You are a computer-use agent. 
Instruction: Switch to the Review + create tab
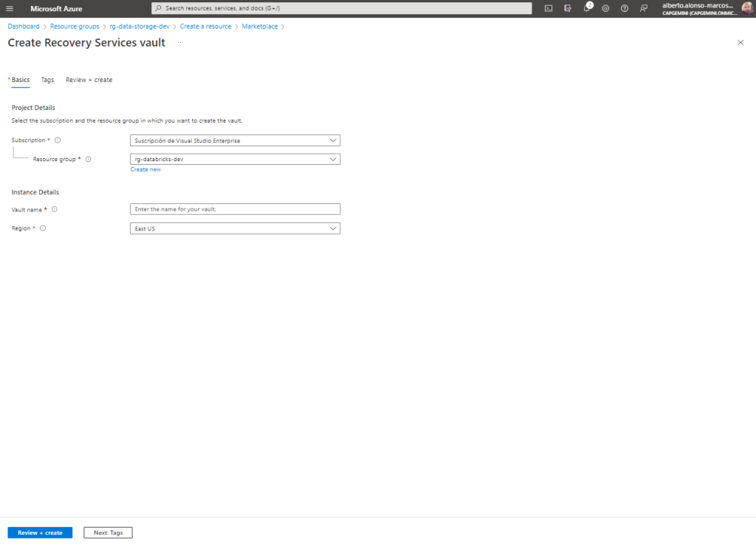point(89,80)
